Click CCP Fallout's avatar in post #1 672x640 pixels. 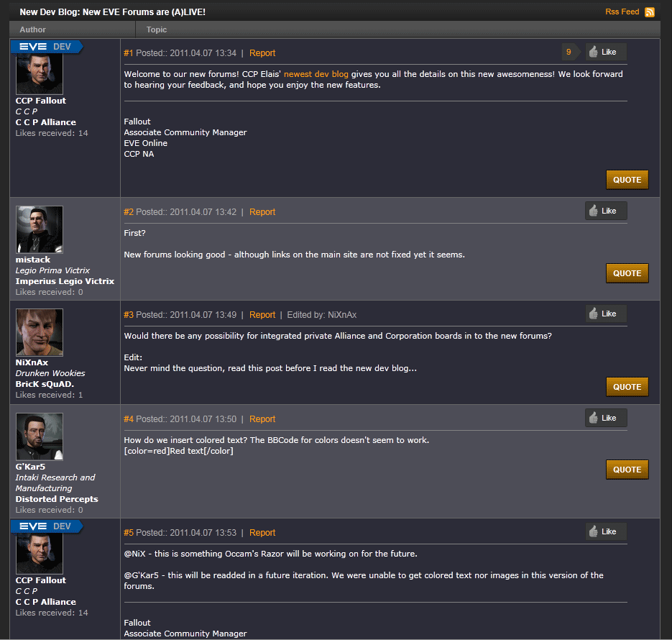coord(40,74)
